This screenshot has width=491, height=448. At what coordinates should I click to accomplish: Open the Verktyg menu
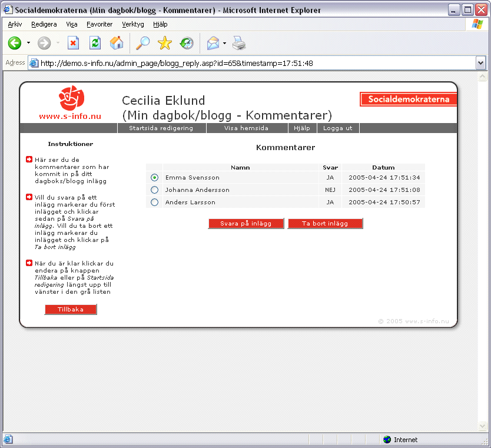point(133,24)
